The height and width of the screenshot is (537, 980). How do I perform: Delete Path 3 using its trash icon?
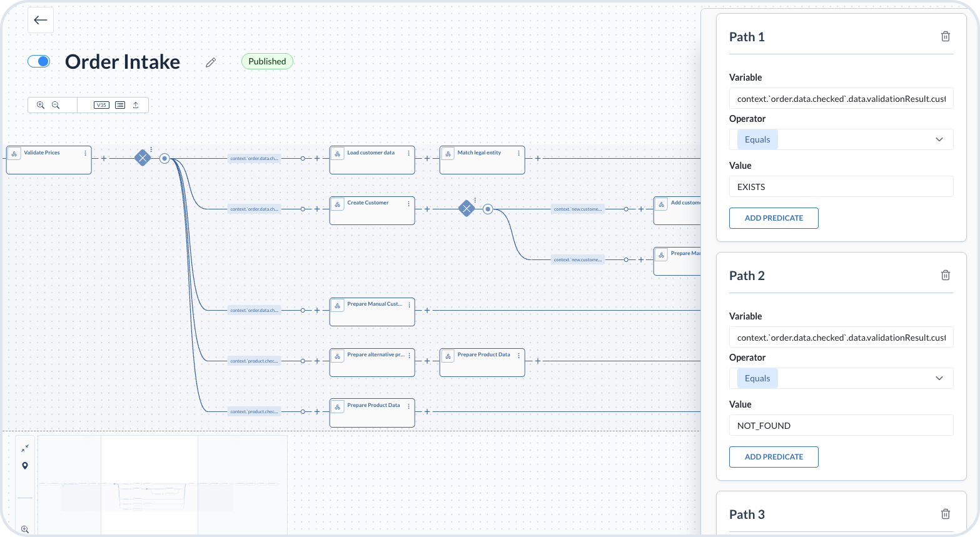coord(945,513)
